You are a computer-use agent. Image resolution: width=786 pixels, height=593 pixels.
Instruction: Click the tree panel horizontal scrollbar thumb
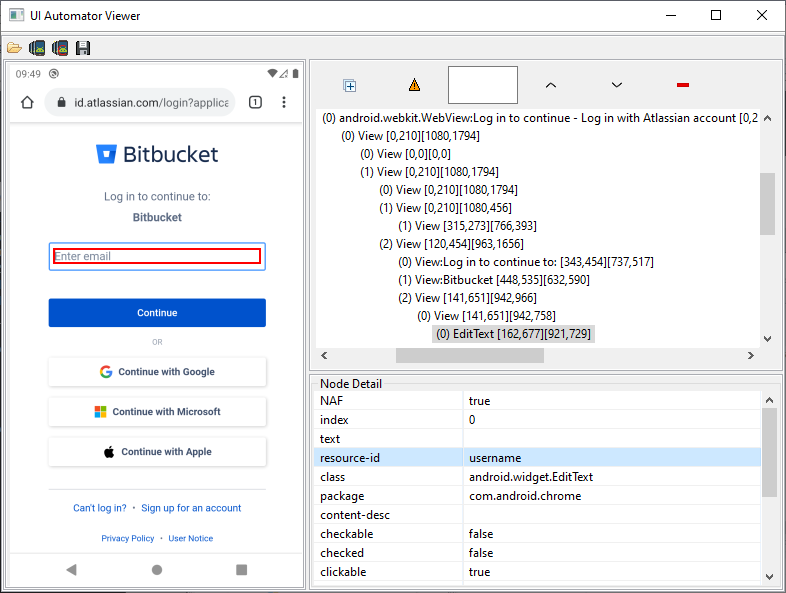[470, 355]
